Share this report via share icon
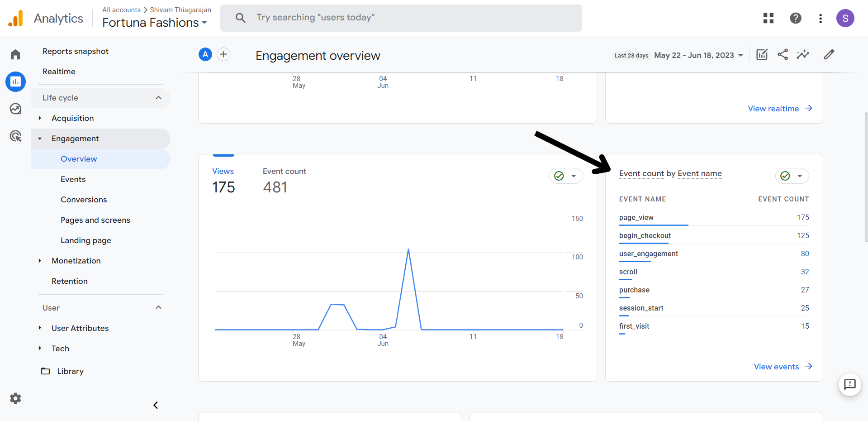The image size is (868, 421). pyautogui.click(x=783, y=55)
